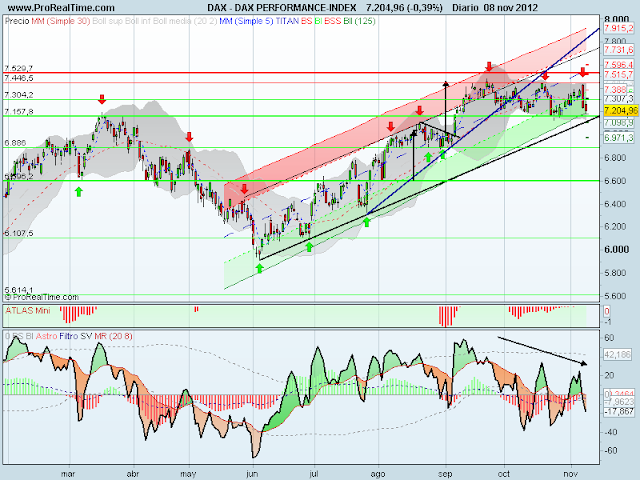640x480 pixels.
Task: Open MM (Simple 30) indicator legend
Action: (x=61, y=21)
